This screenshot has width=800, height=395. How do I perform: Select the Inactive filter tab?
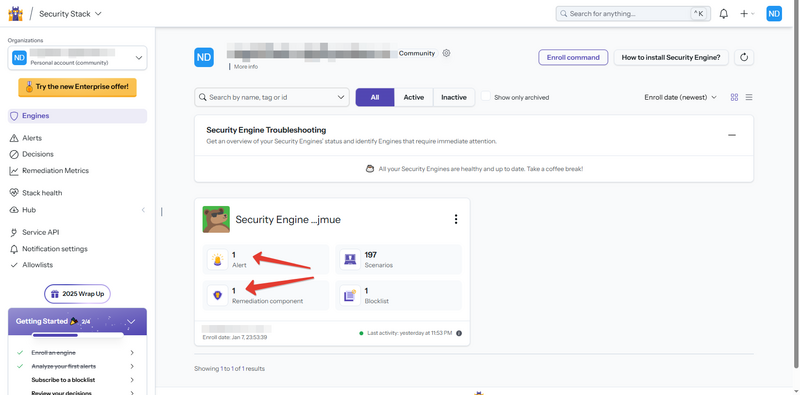454,97
